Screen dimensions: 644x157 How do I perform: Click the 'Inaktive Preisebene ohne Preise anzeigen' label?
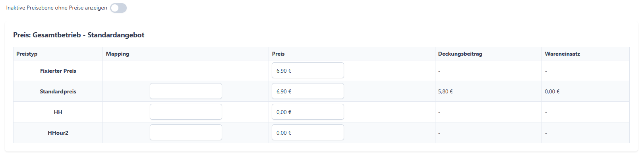[x=57, y=8]
